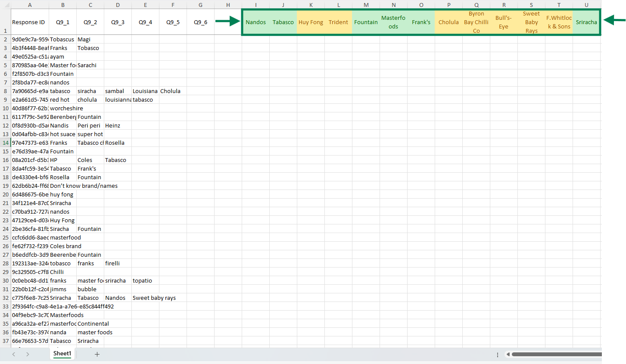This screenshot has width=626, height=364.
Task: Select cell containing huy fong lowercase
Action: 62,194
